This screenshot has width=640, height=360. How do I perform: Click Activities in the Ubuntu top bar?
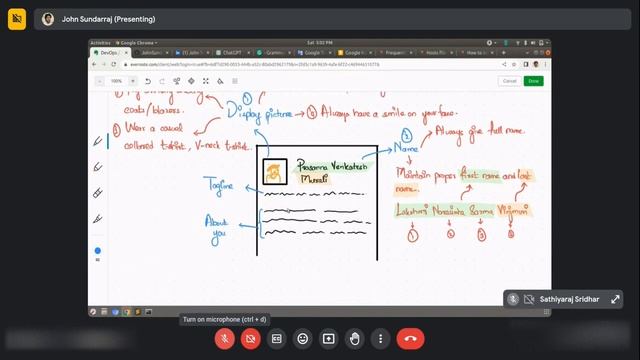pyautogui.click(x=100, y=42)
